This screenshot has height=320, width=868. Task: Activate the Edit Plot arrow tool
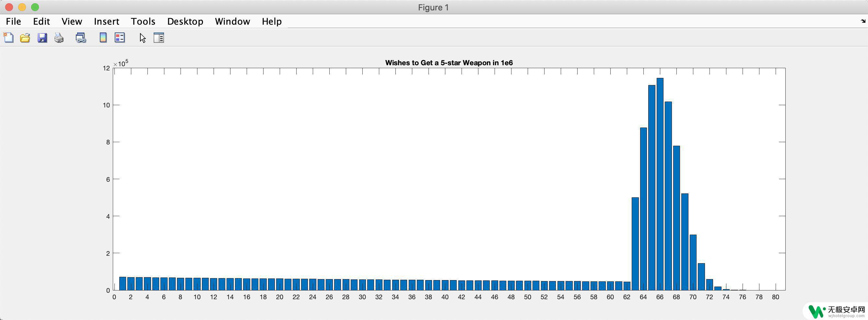(143, 38)
